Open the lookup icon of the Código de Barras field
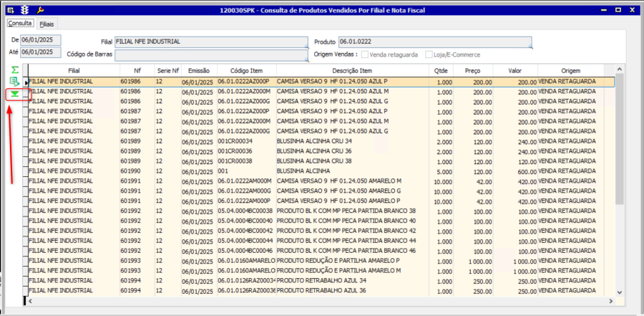 pyautogui.click(x=306, y=60)
